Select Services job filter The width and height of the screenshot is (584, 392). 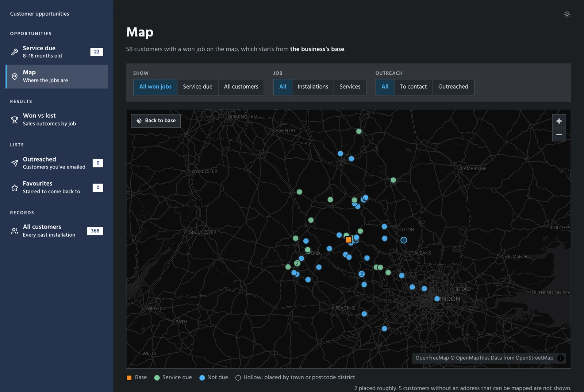(x=350, y=87)
